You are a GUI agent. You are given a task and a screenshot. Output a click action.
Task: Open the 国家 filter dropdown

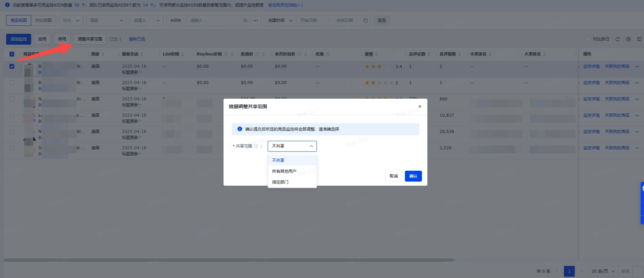107,21
